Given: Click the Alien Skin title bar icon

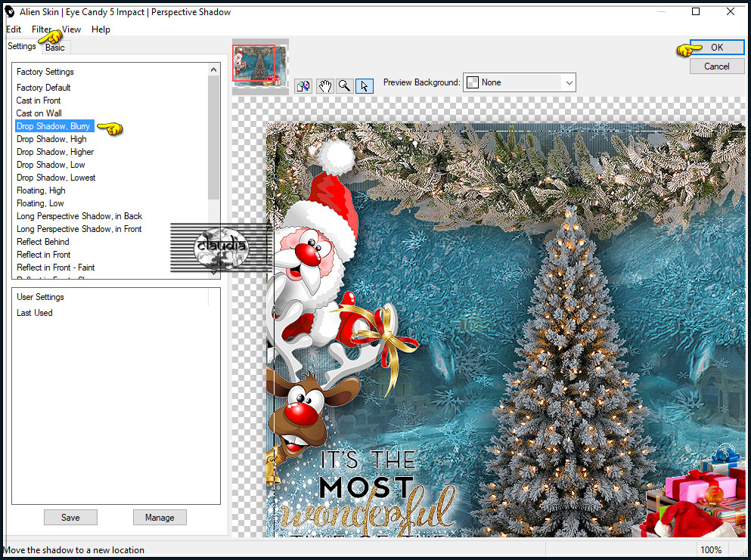Looking at the screenshot, I should click(9, 11).
